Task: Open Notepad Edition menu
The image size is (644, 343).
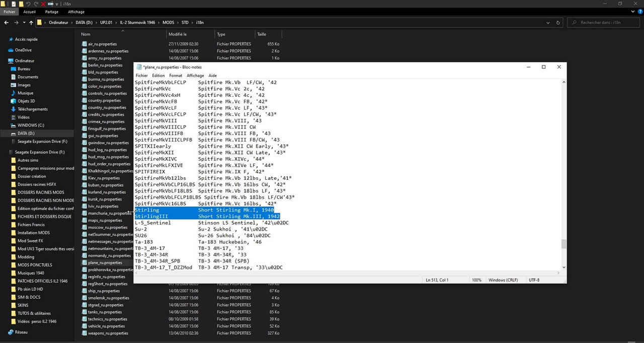Action: tap(158, 76)
